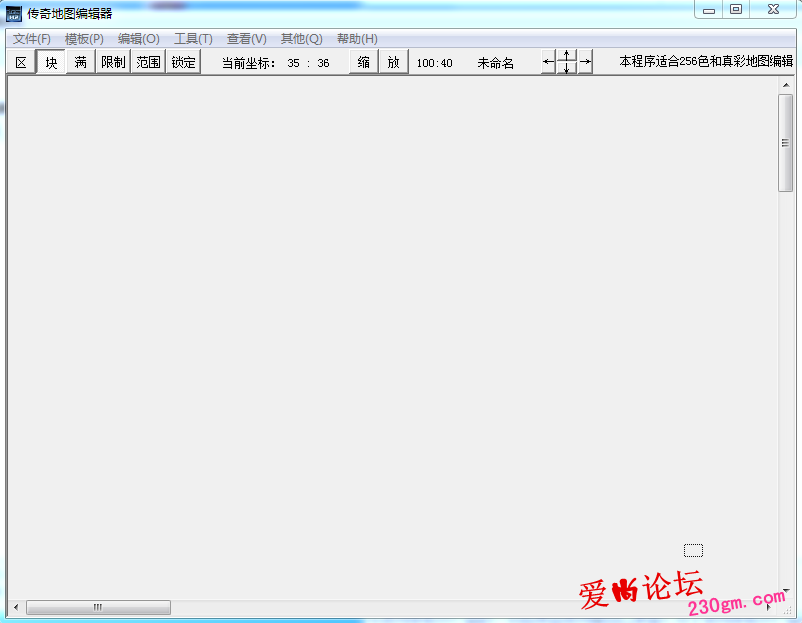Click the horizontal scrollbar left arrow

tap(16, 607)
